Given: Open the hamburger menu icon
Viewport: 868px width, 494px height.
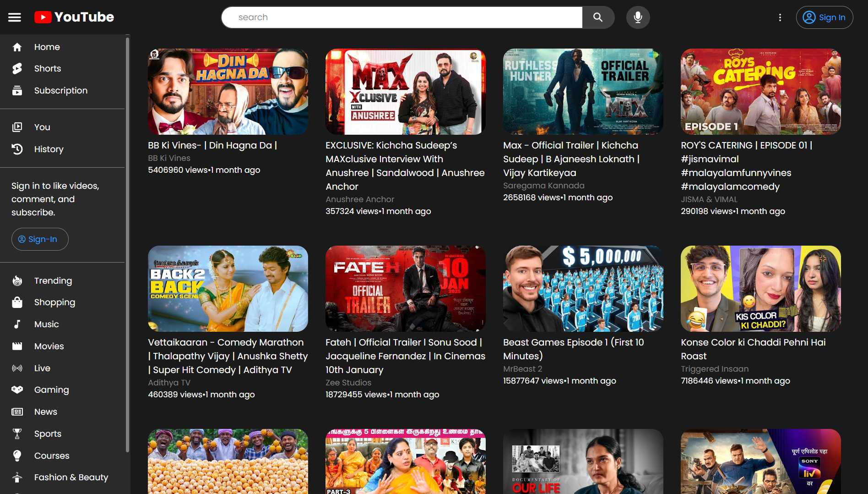Looking at the screenshot, I should click(15, 17).
